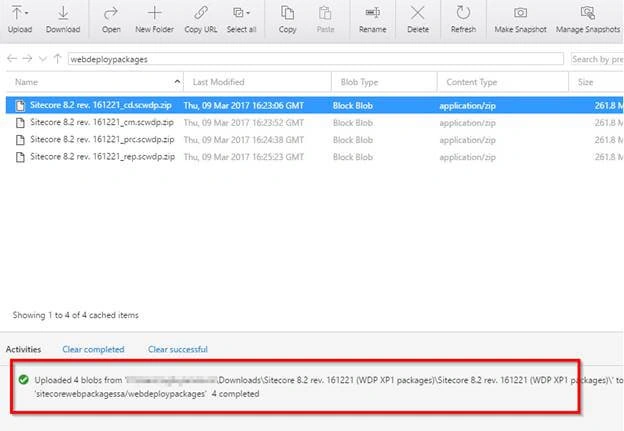Image resolution: width=624 pixels, height=431 pixels.
Task: Click Clear successful link
Action: (177, 349)
